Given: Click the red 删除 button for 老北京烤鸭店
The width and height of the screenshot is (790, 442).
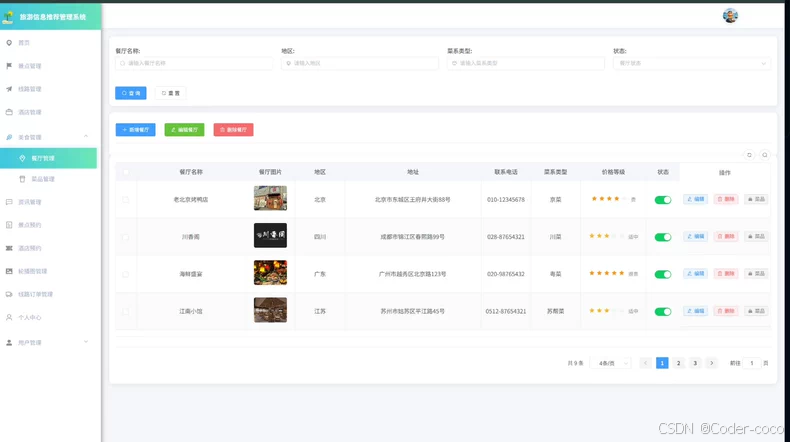Looking at the screenshot, I should point(726,200).
